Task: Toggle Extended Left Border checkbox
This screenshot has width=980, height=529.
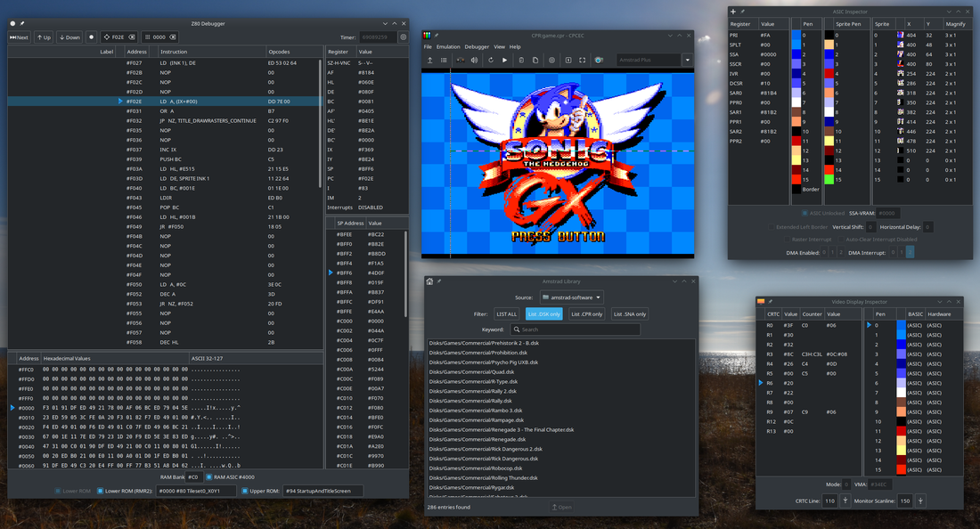Action: (771, 227)
